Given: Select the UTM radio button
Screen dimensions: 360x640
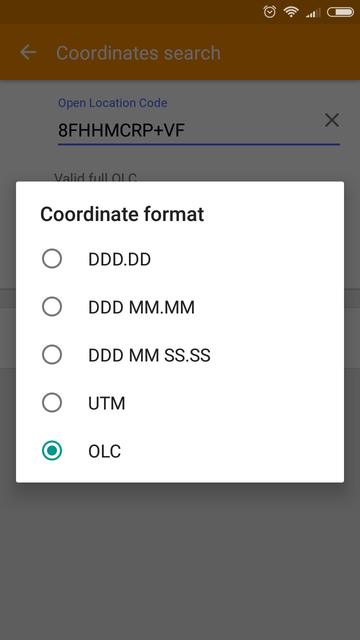Looking at the screenshot, I should point(52,403).
